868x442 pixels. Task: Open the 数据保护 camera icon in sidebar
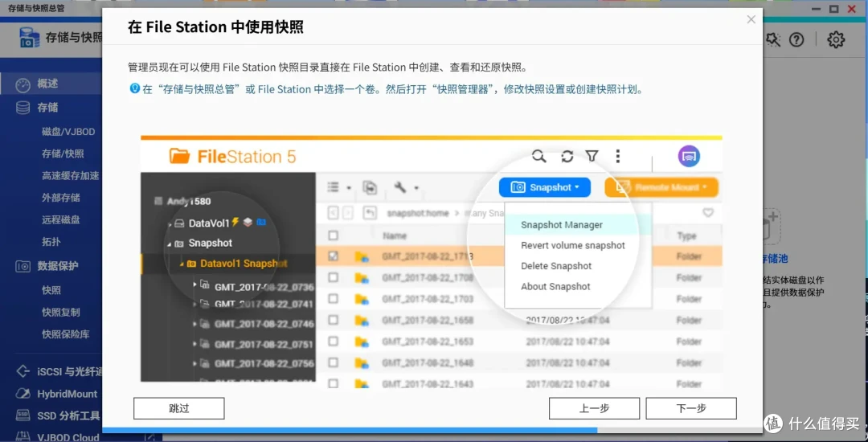click(x=23, y=266)
